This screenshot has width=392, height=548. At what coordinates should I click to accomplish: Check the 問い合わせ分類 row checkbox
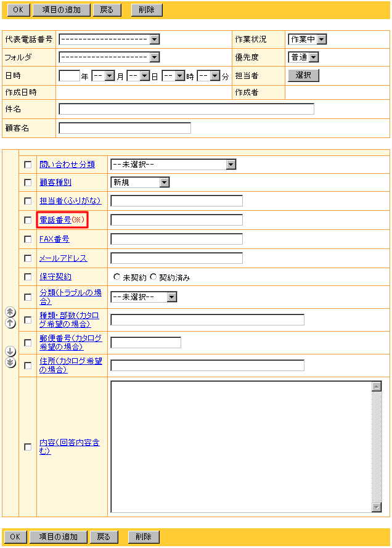click(x=28, y=165)
